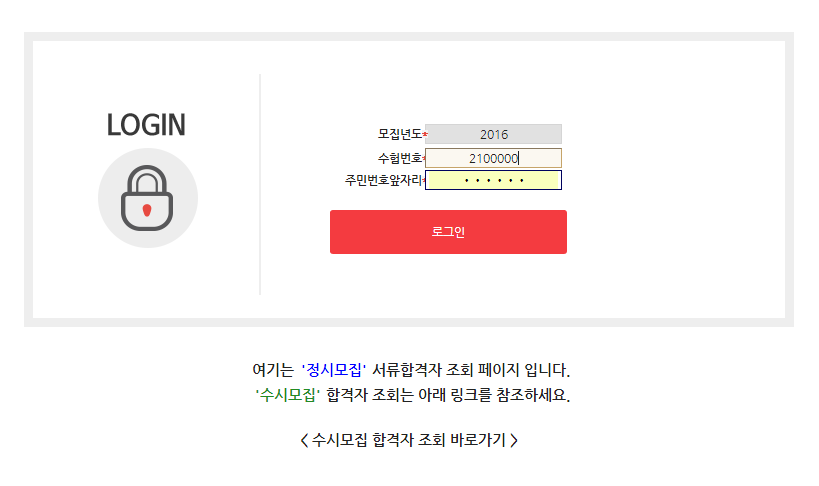Click the green '수시모집' text
Image resolution: width=819 pixels, height=486 pixels.
coord(288,394)
